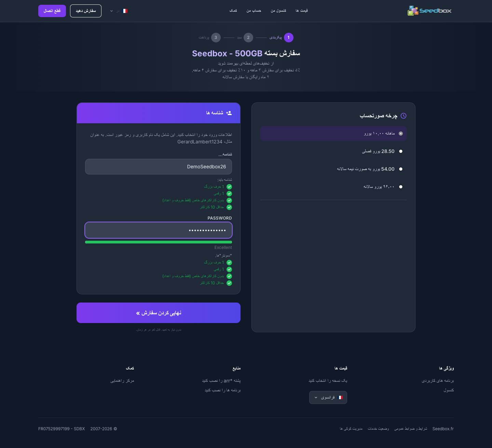
Task: Click the Seedbox logo in the header
Action: pos(429,11)
